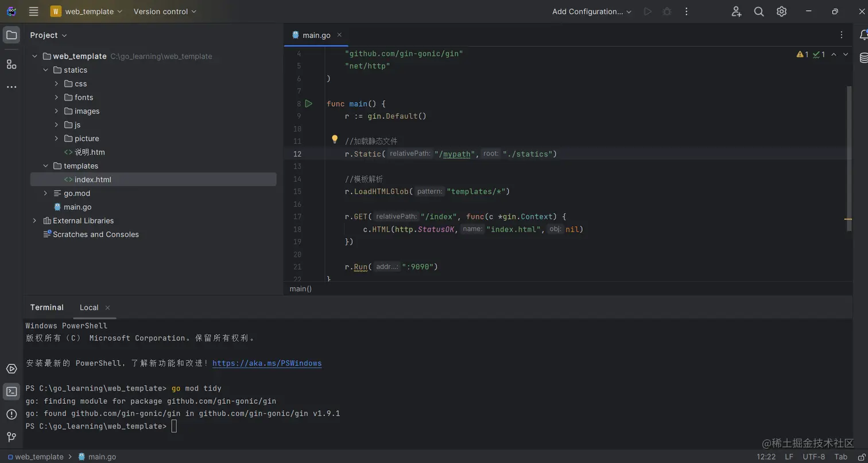The height and width of the screenshot is (463, 868).
Task: Collapse the statics folder
Action: pyautogui.click(x=45, y=70)
